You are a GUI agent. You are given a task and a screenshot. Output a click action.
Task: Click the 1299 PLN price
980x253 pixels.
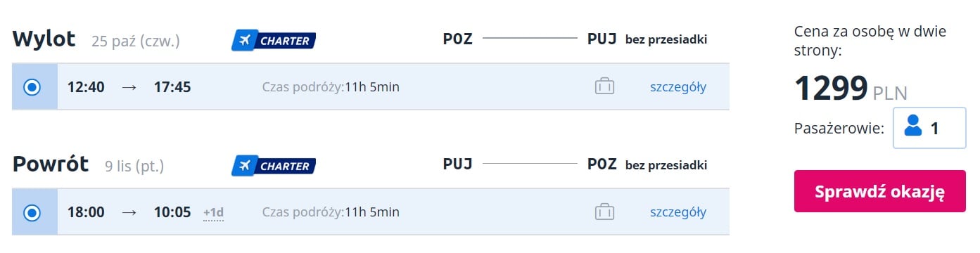tap(851, 89)
